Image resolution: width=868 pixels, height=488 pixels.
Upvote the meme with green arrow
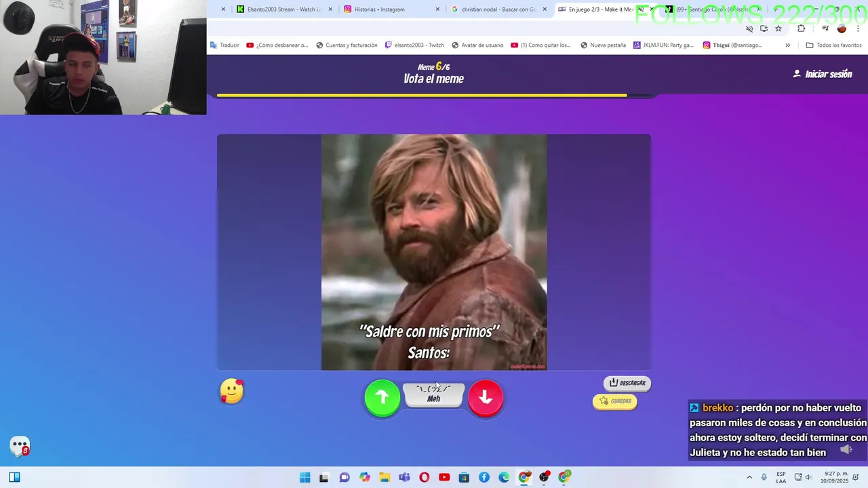point(382,398)
